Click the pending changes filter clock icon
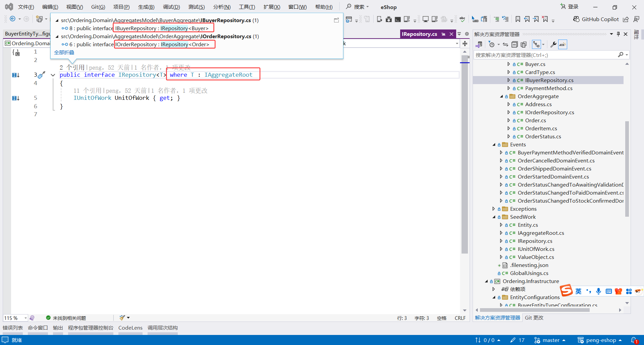 point(492,45)
